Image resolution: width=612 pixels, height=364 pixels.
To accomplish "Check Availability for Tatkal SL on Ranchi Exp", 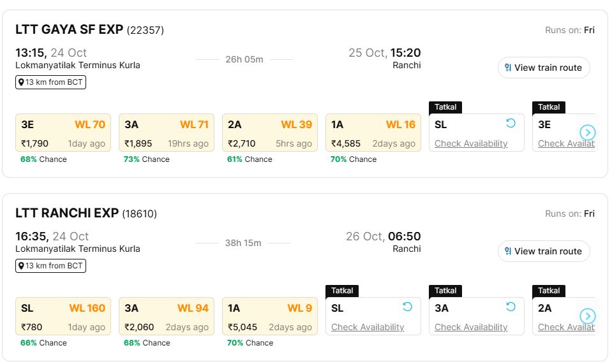I will (x=368, y=327).
